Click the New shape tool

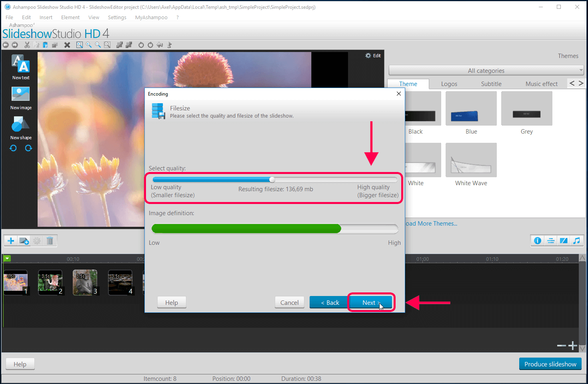click(21, 128)
